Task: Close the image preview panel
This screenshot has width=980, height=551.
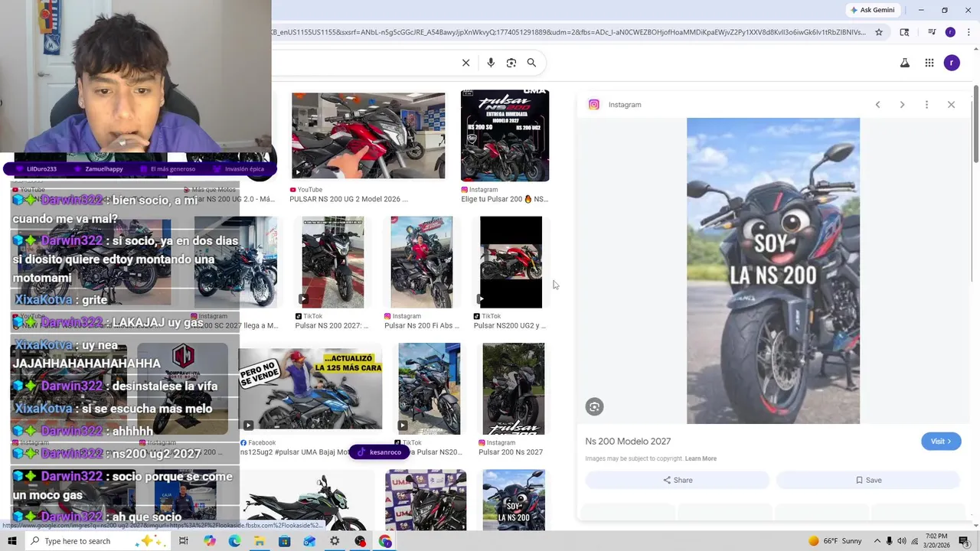Action: (x=951, y=105)
